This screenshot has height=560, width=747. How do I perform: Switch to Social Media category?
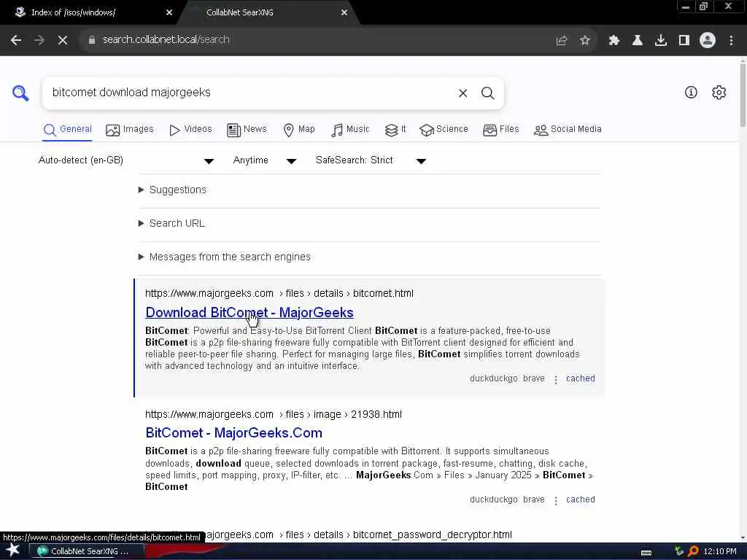pos(568,130)
